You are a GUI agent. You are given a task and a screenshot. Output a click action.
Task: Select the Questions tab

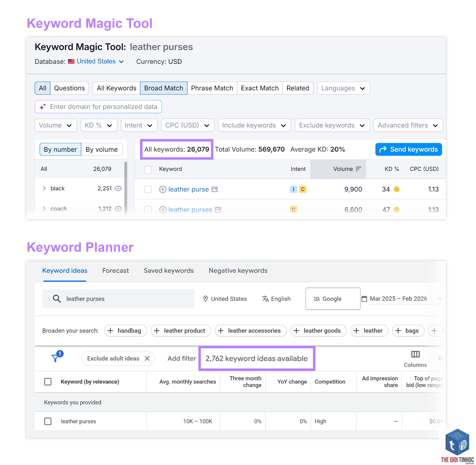(x=69, y=88)
